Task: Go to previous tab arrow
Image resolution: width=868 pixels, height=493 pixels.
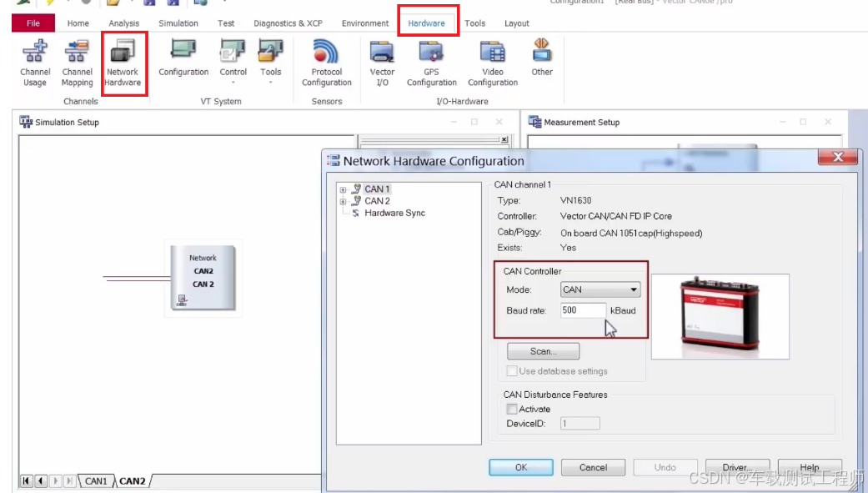Action: pos(41,480)
